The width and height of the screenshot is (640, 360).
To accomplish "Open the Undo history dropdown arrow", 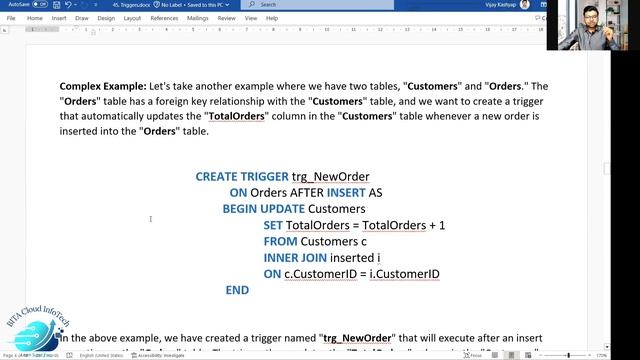I will click(x=76, y=4).
